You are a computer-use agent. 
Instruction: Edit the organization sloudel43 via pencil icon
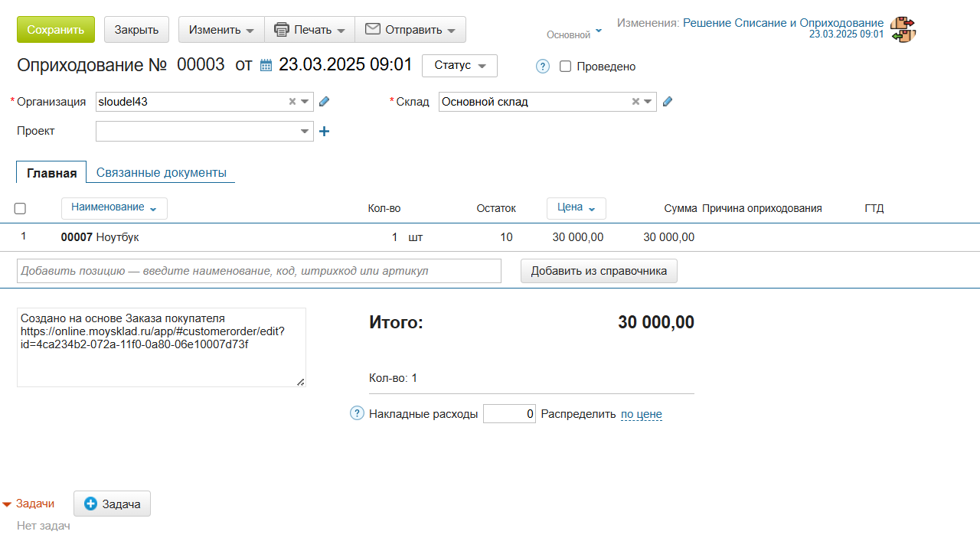coord(324,102)
